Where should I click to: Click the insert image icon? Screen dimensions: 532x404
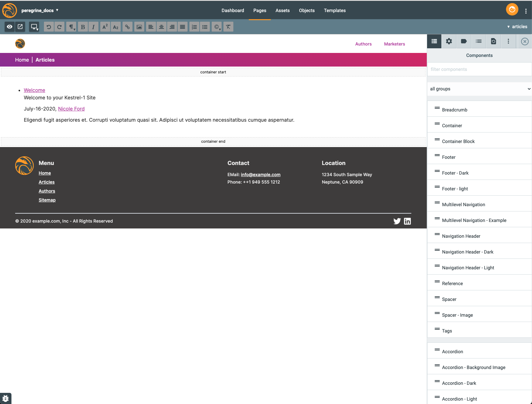(x=139, y=27)
